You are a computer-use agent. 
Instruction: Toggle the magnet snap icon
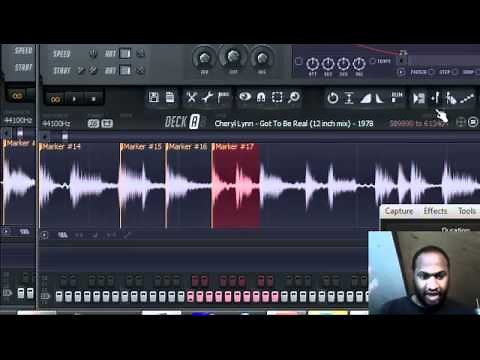click(261, 97)
